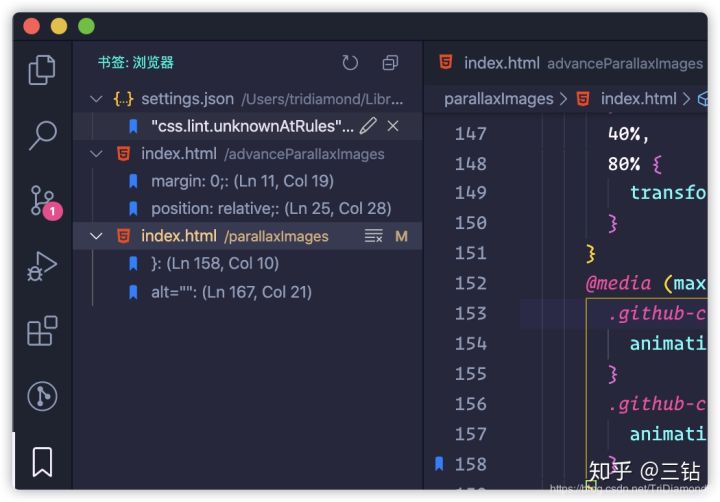720x502 pixels.
Task: Click the 书签: 浏览器 panel title
Action: click(x=136, y=62)
